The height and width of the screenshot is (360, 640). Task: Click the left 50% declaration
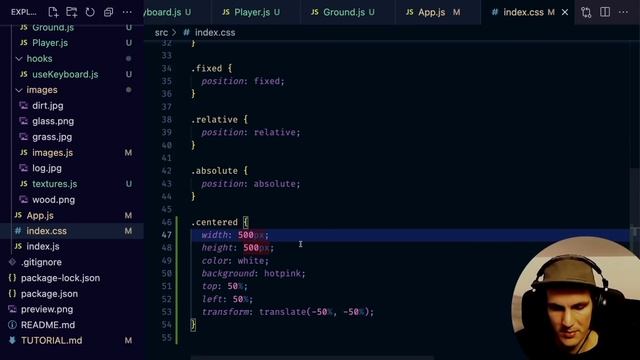(x=227, y=299)
